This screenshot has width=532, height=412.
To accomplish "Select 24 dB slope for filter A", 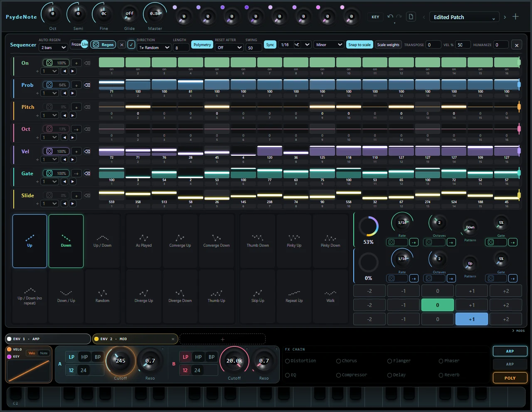I will pyautogui.click(x=84, y=370).
